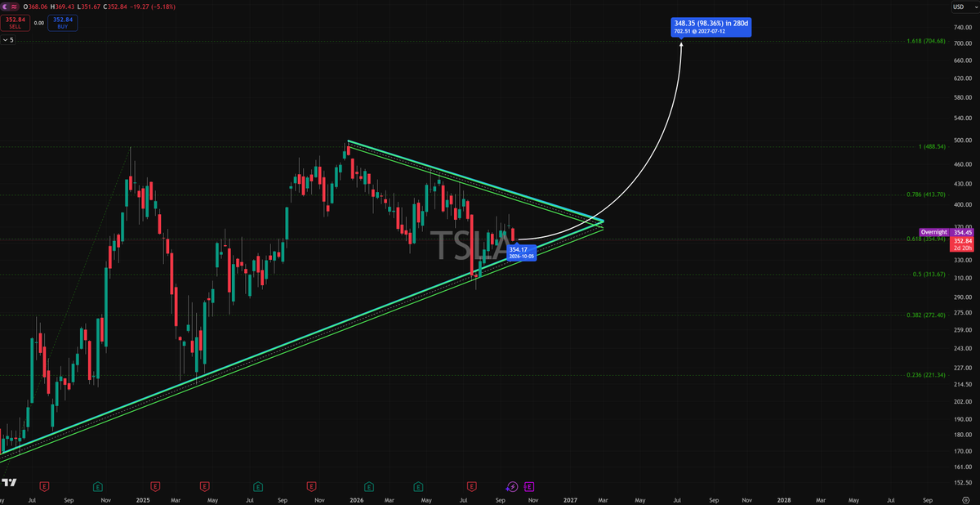Click the purple lightning event marker

point(512,486)
